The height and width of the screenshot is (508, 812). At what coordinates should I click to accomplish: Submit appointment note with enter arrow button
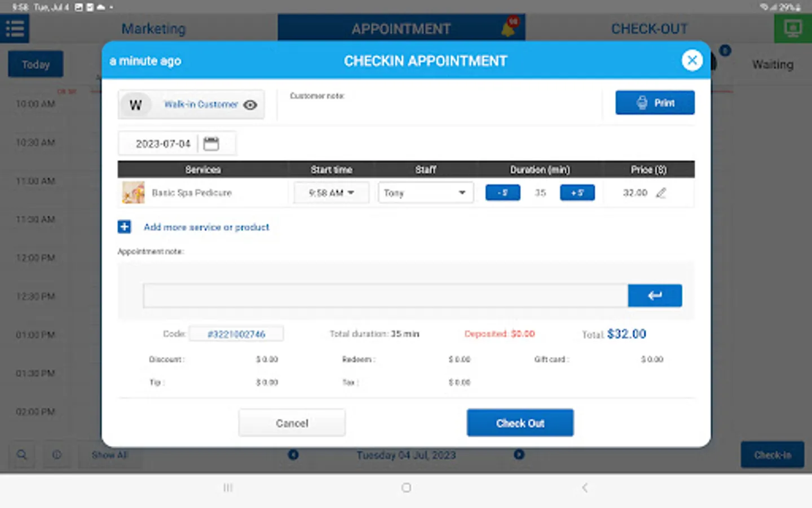[655, 296]
